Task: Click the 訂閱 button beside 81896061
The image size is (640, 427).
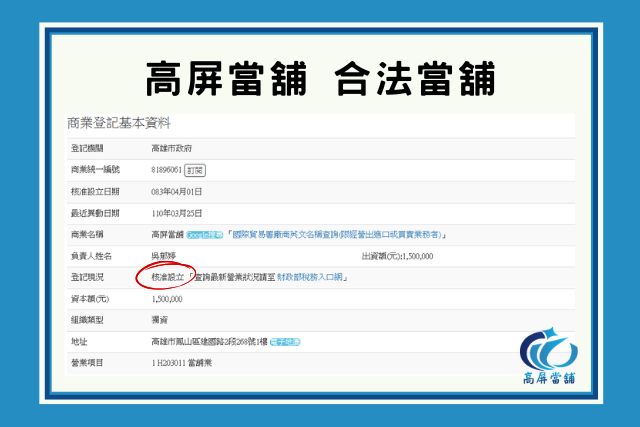Action: 195,170
